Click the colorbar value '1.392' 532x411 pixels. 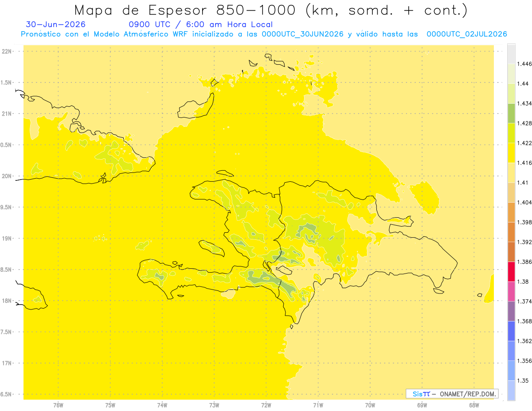524,242
